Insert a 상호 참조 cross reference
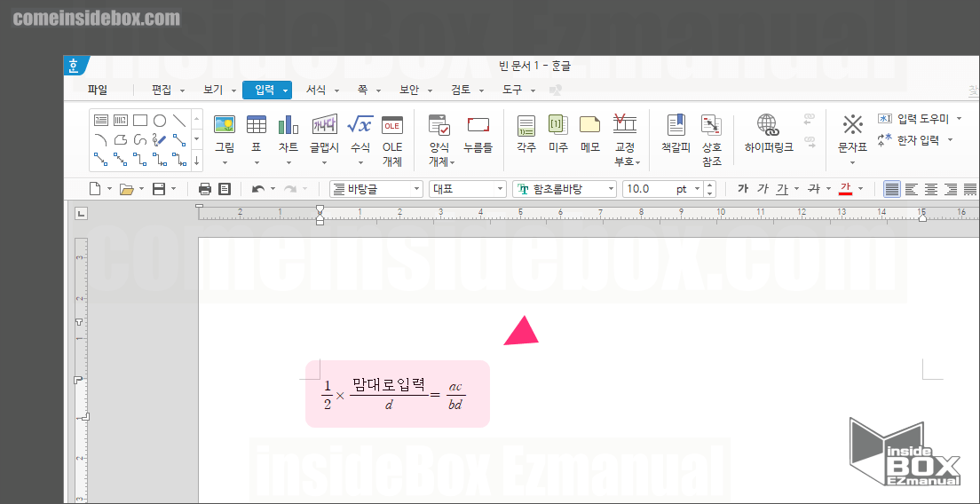The width and height of the screenshot is (980, 504). tap(711, 140)
